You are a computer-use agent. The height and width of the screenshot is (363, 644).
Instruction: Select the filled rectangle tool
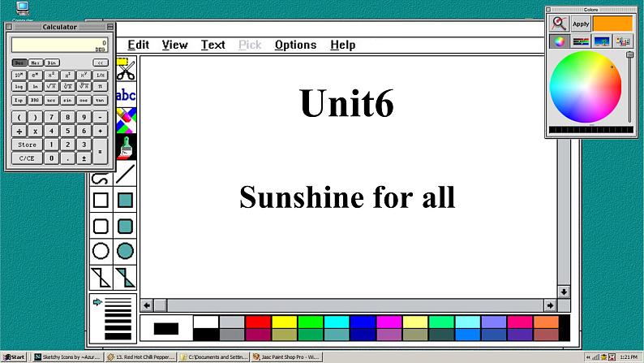point(126,200)
